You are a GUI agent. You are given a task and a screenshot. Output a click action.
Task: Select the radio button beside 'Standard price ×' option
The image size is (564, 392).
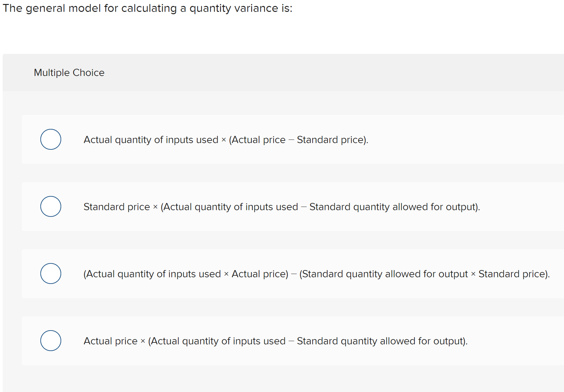click(50, 206)
